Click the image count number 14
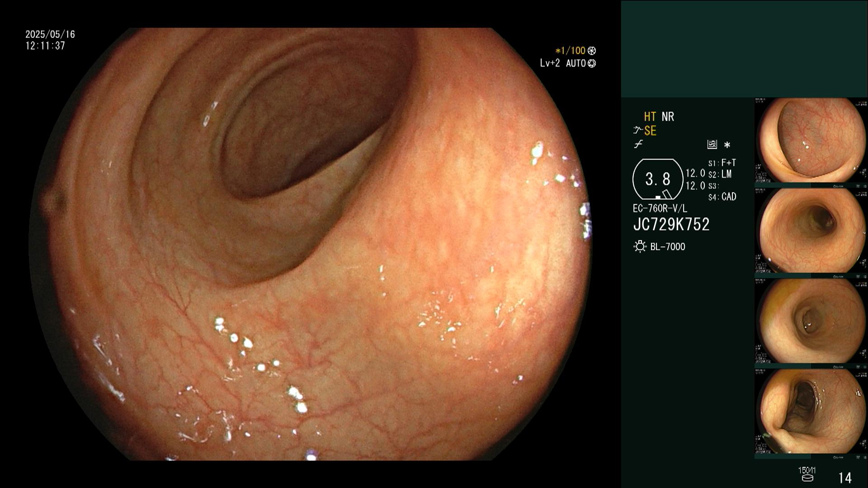 tap(845, 478)
